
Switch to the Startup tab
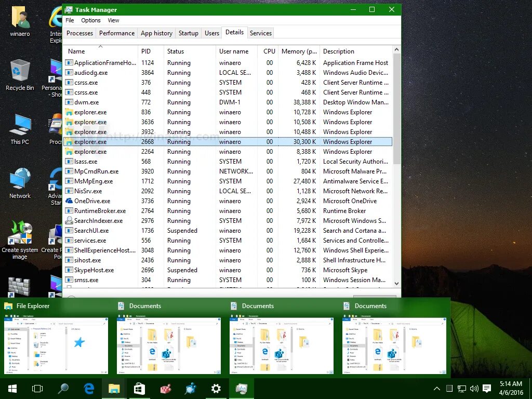188,33
